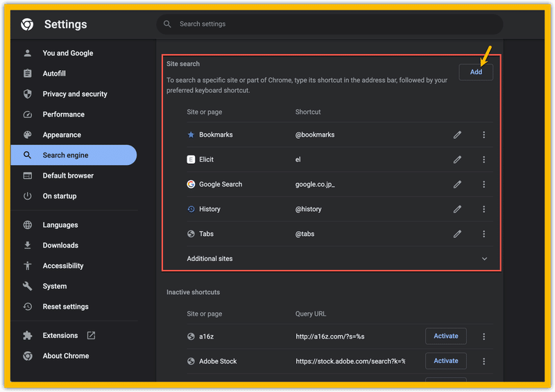This screenshot has width=555, height=392.
Task: Click external-link icon next to Extensions
Action: [x=92, y=335]
